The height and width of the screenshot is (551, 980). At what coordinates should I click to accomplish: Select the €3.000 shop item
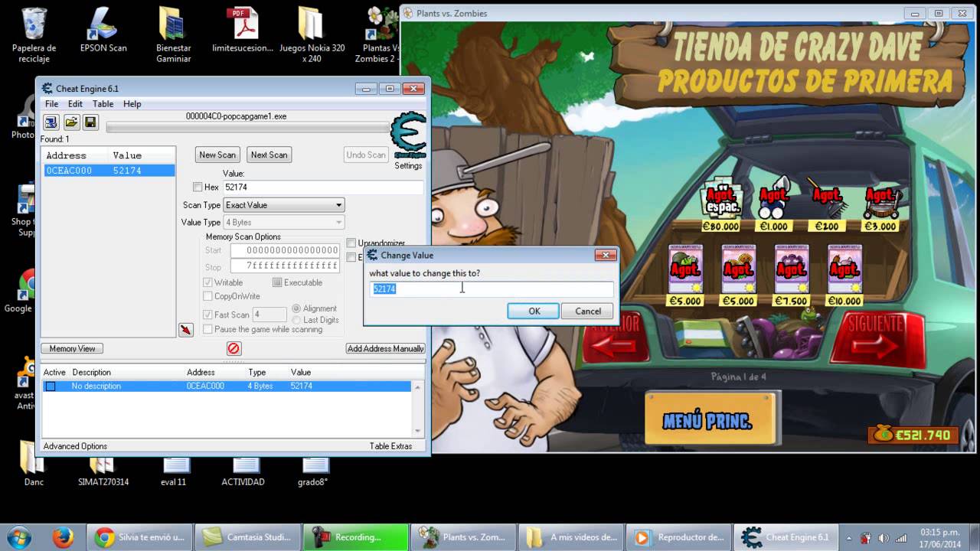[880, 205]
